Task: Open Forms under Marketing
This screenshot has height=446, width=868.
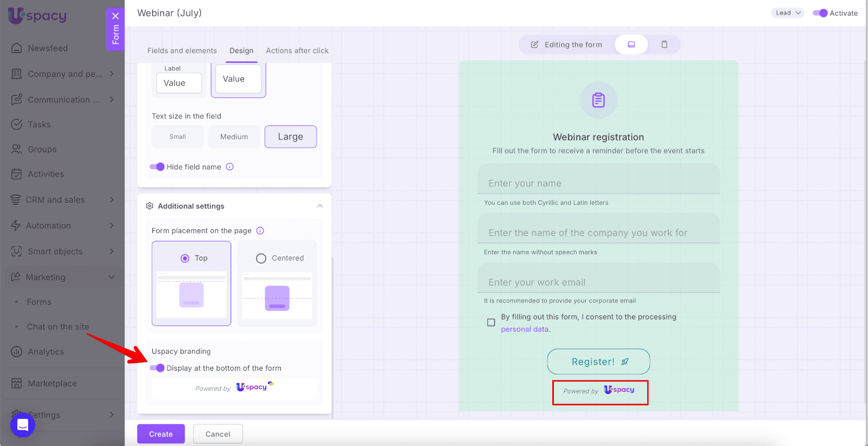Action: pos(39,302)
